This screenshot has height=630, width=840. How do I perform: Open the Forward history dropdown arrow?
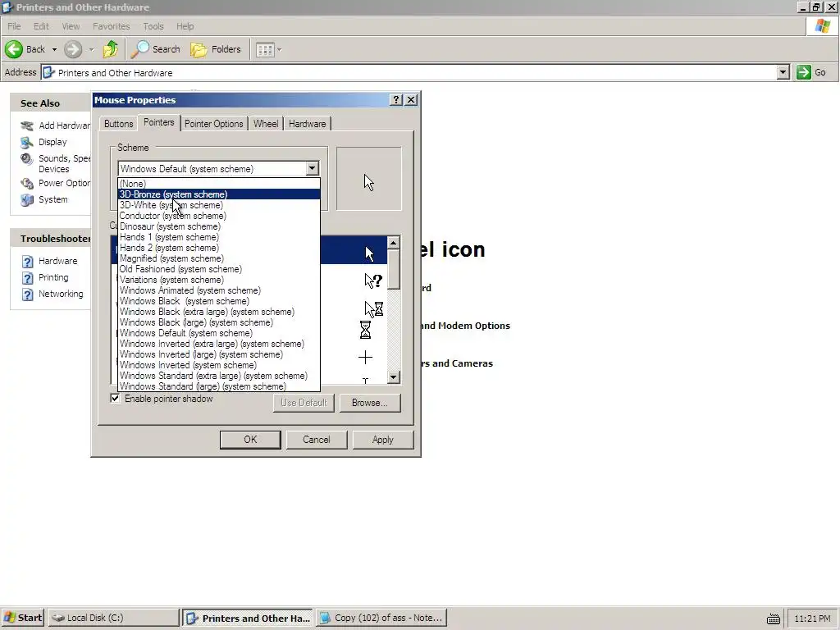pos(91,49)
